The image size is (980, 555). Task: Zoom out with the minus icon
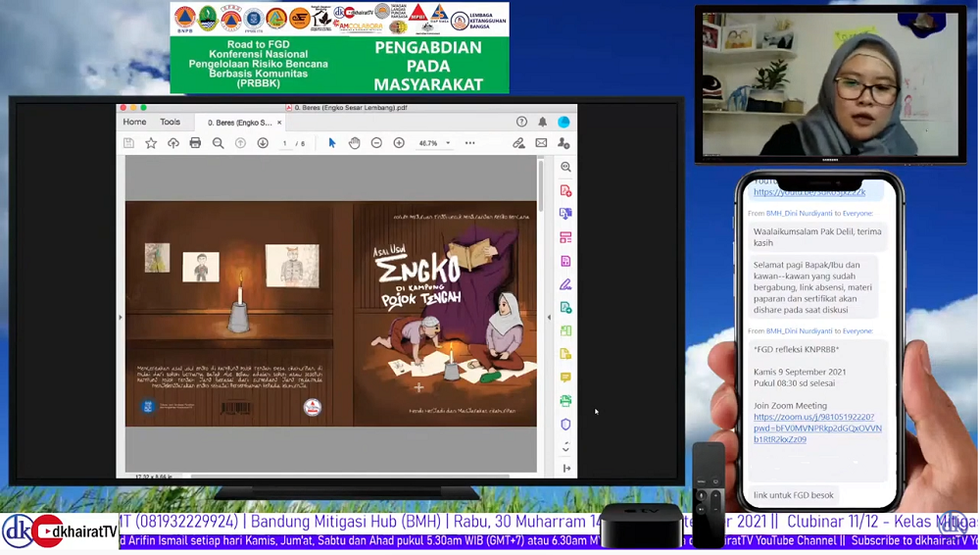tap(376, 143)
